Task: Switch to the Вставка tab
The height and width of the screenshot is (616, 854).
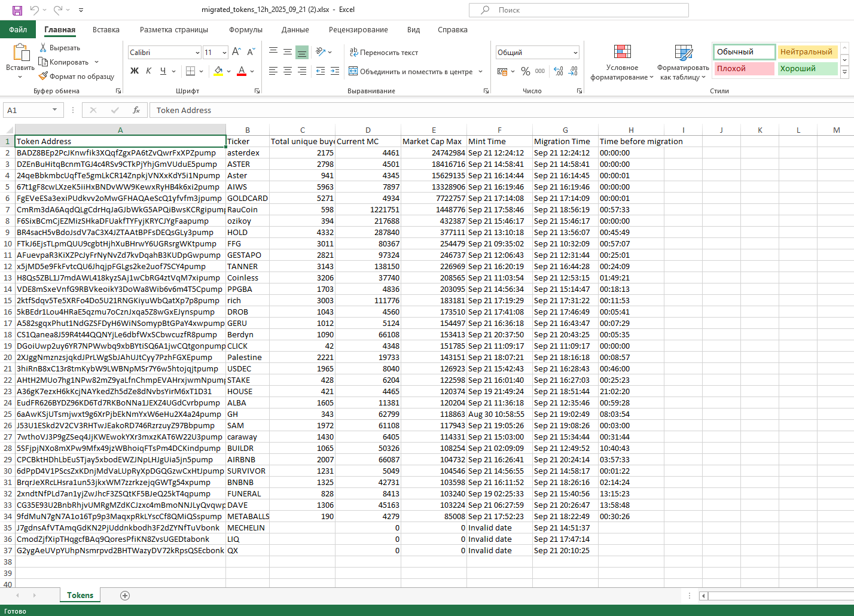Action: coord(106,30)
